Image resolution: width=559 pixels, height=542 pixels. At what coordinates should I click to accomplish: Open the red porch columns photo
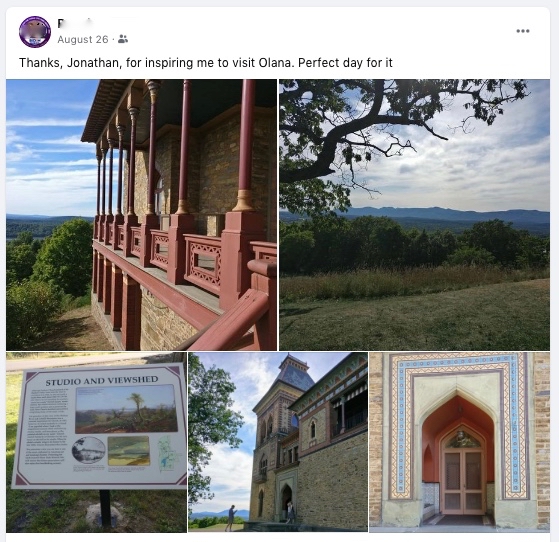click(141, 215)
